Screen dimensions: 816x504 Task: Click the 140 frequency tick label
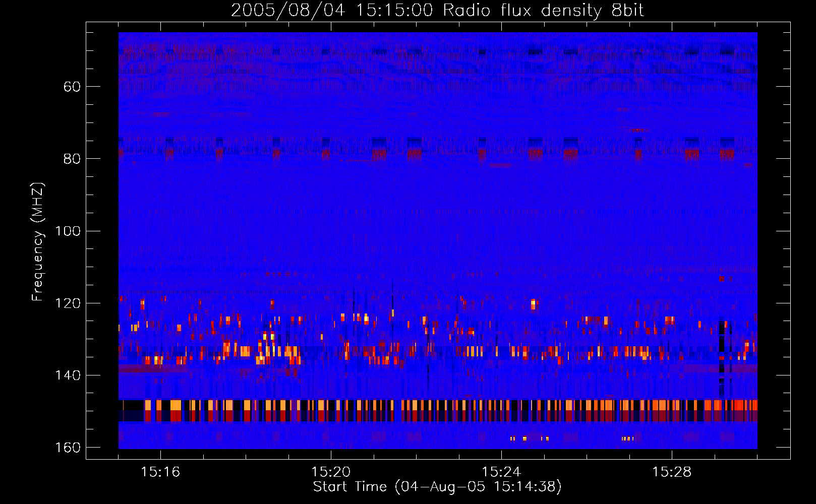[x=68, y=375]
